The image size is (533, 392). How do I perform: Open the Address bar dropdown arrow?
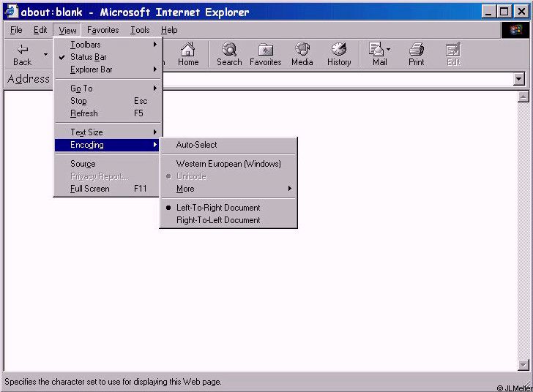click(x=518, y=79)
